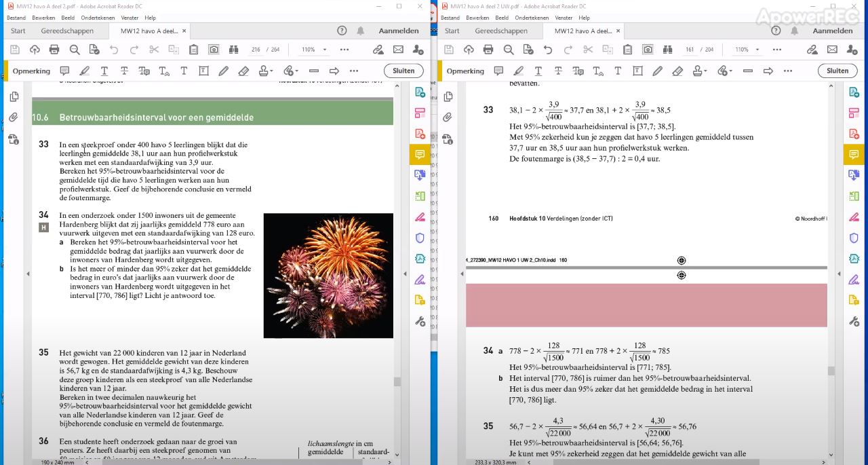868x465 pixels.
Task: Insert text box tool in left window
Action: coord(203,71)
